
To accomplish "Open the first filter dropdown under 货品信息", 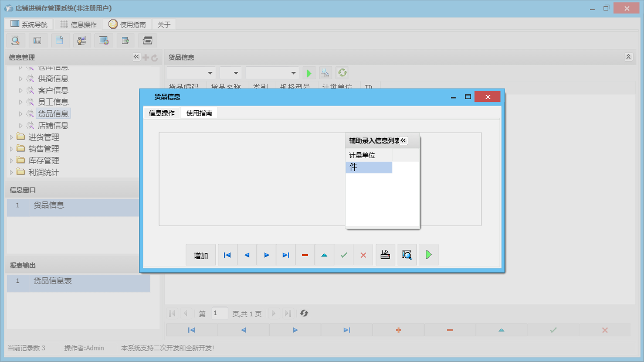I will pos(191,73).
